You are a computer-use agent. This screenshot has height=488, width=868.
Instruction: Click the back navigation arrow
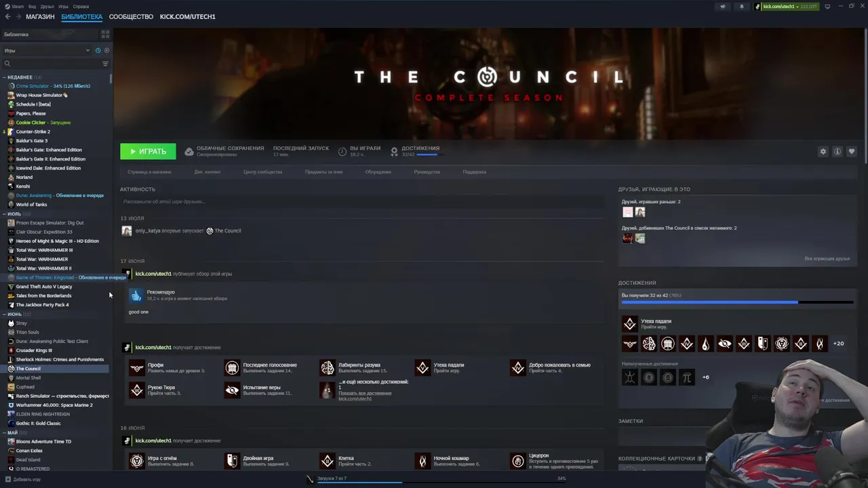pyautogui.click(x=7, y=16)
